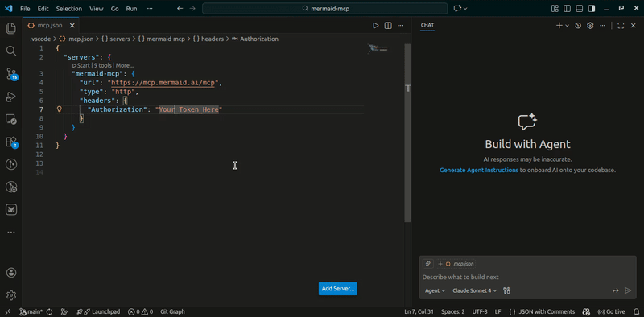Open the GitLens inspect activity bar icon
Screen dimensions: 644x317
11,187
